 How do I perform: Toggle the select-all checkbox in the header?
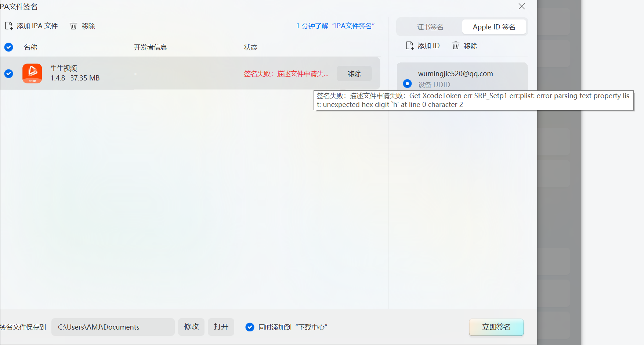pos(8,47)
